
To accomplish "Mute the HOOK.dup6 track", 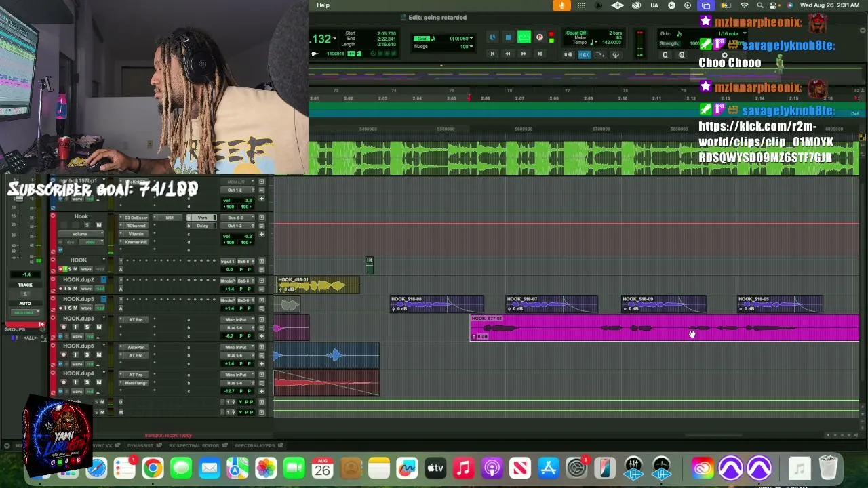I will 99,355.
